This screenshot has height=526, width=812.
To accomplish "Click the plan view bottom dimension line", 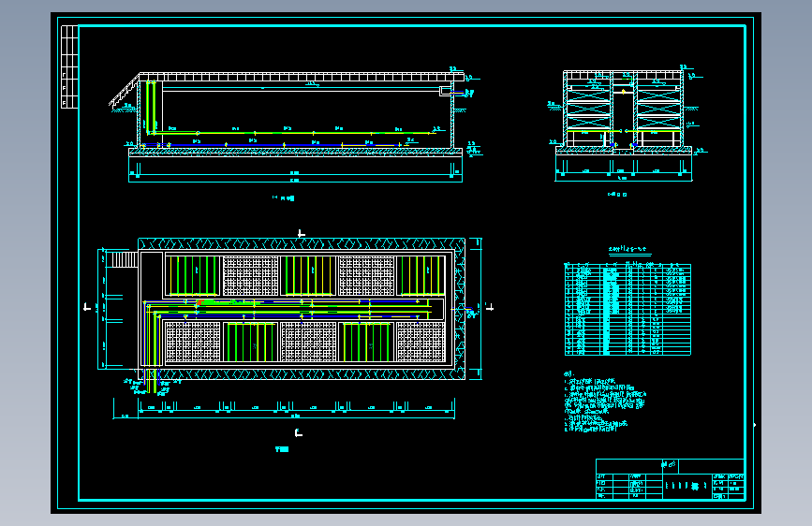I will (x=284, y=409).
